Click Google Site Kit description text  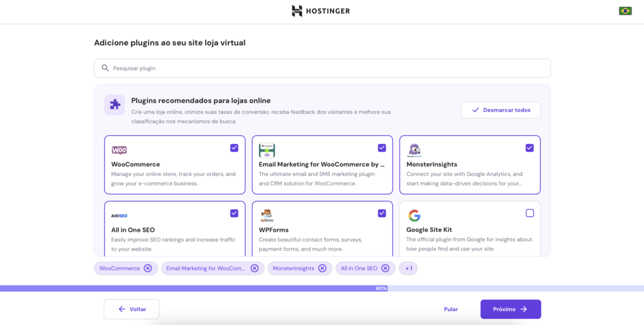point(469,244)
